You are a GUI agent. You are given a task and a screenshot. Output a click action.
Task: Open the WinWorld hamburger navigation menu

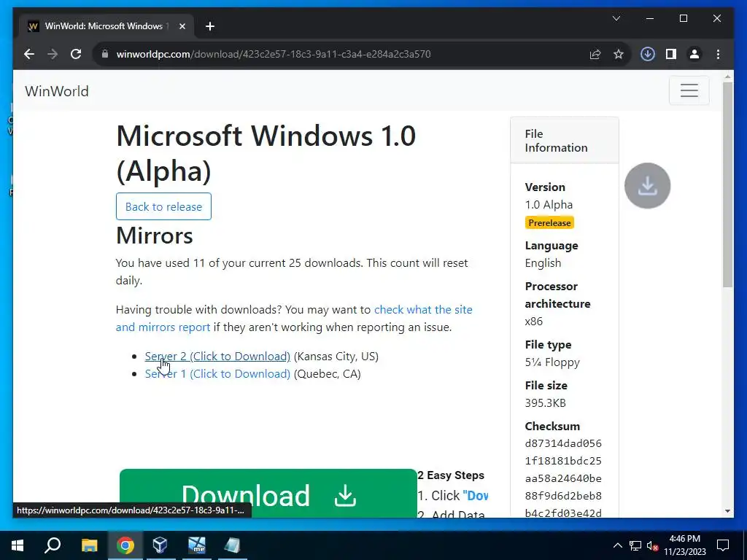[689, 90]
